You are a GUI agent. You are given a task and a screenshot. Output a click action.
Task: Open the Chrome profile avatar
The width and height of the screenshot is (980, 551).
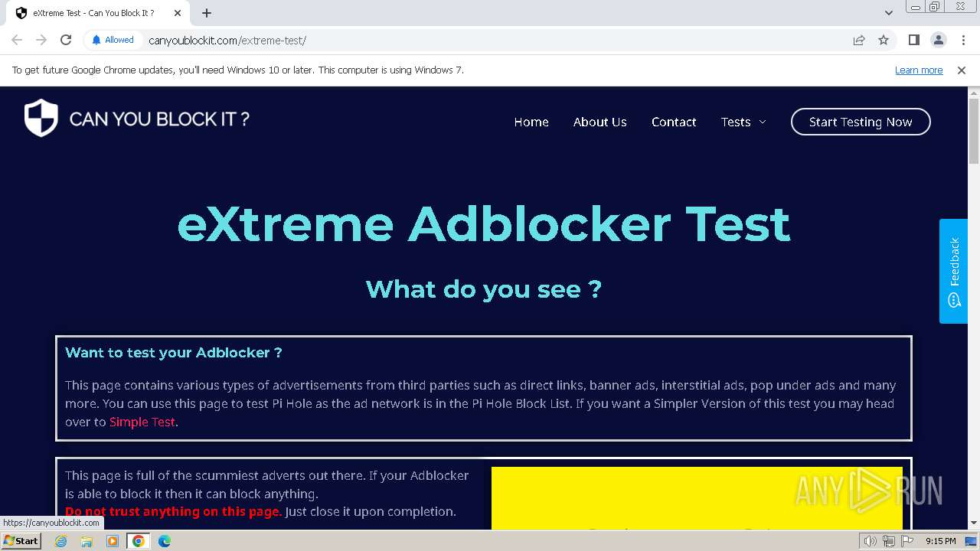(x=938, y=40)
